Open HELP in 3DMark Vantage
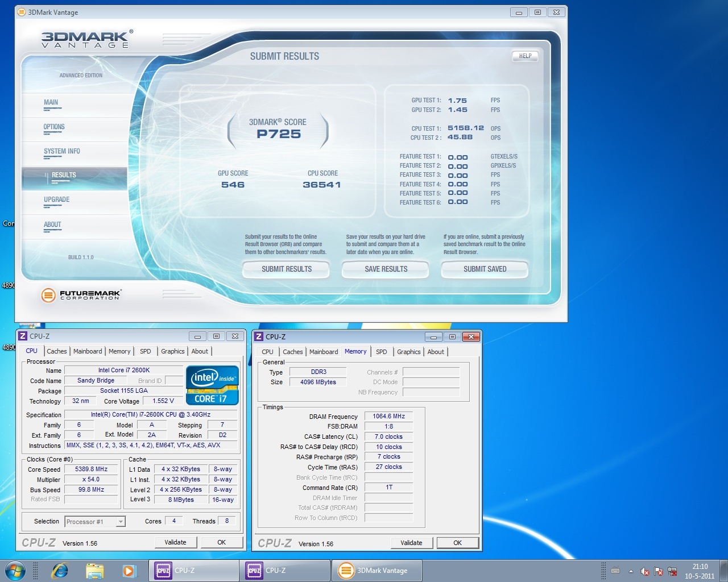728x582 pixels. coord(525,56)
